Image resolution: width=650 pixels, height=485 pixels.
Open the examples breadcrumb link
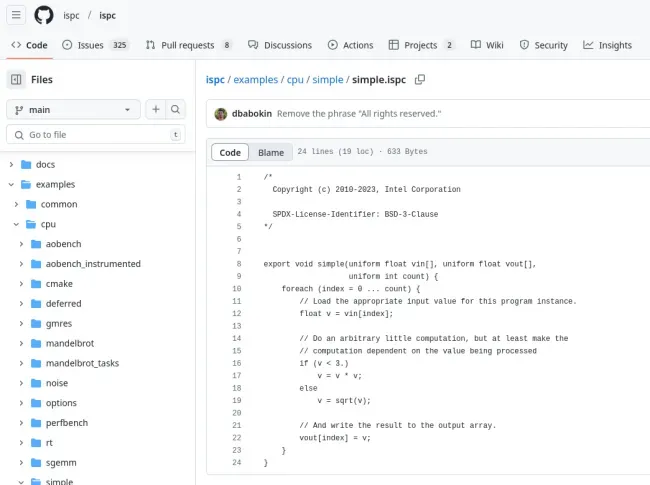(x=256, y=80)
